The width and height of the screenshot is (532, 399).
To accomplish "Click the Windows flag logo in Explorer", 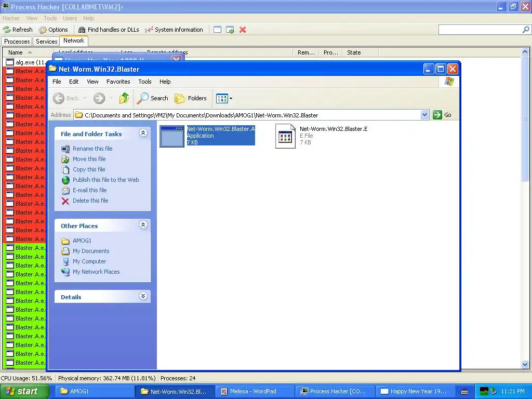I will pos(449,82).
